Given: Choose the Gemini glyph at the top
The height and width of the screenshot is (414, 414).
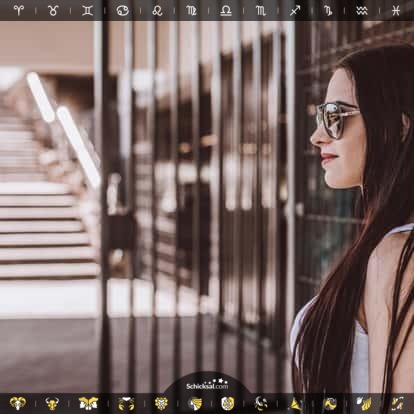Looking at the screenshot, I should (x=88, y=10).
